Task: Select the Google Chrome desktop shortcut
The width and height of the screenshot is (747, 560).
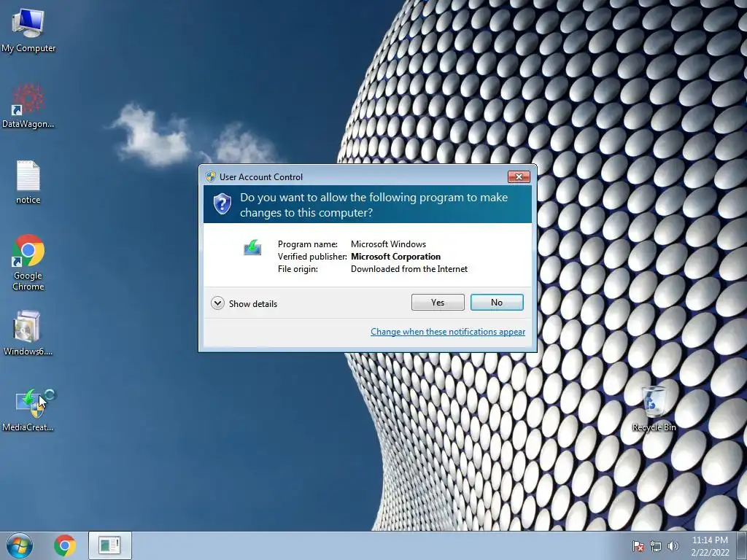Action: (x=28, y=262)
